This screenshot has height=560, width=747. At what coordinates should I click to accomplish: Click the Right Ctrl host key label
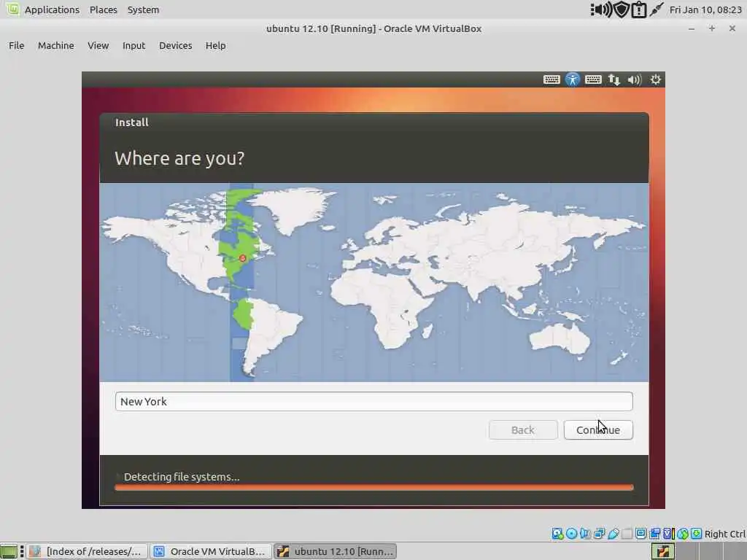[x=724, y=534]
